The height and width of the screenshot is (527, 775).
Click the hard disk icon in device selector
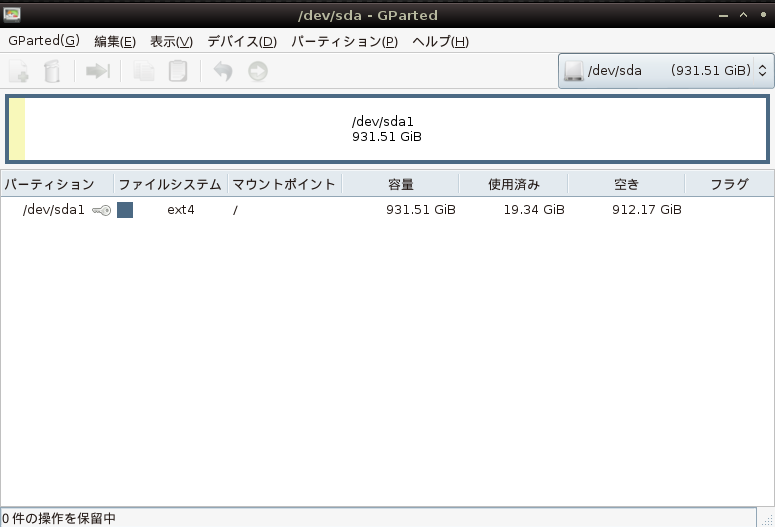click(x=573, y=71)
